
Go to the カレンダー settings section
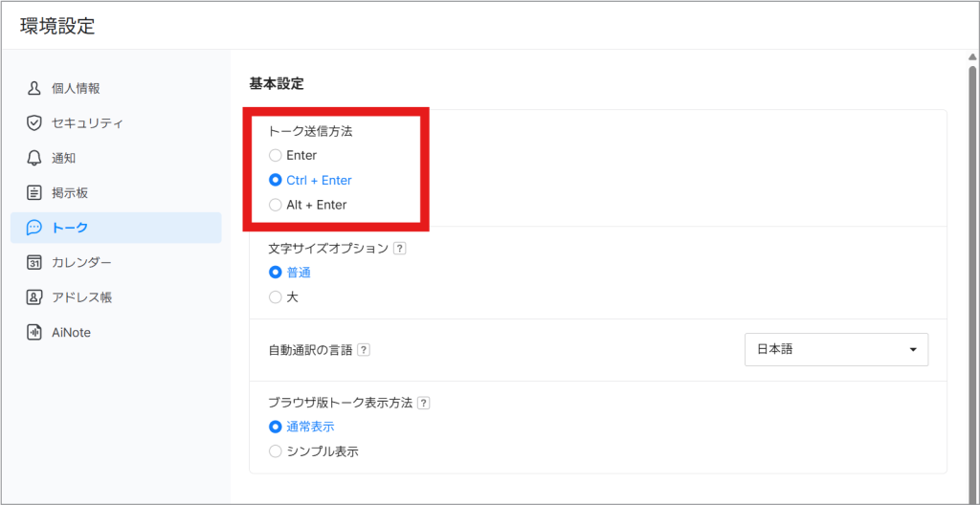[x=81, y=262]
